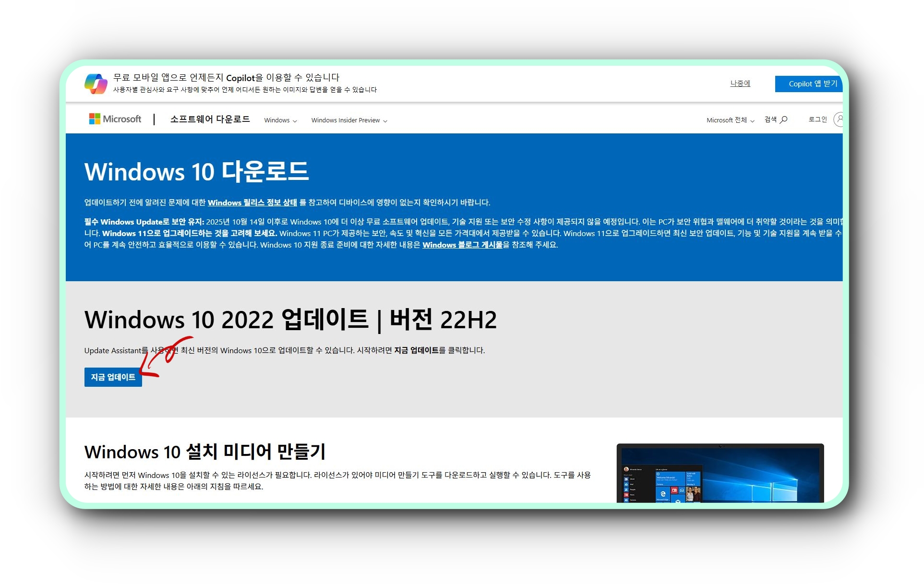Click the 나중에 link in the banner

[740, 83]
